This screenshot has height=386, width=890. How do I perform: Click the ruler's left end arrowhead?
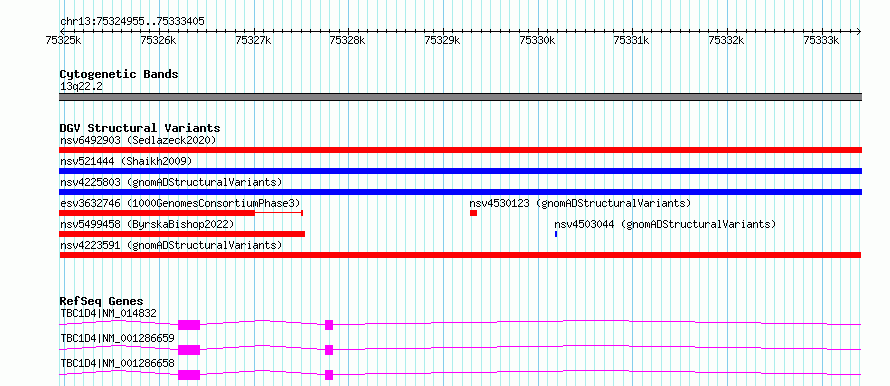(x=62, y=31)
